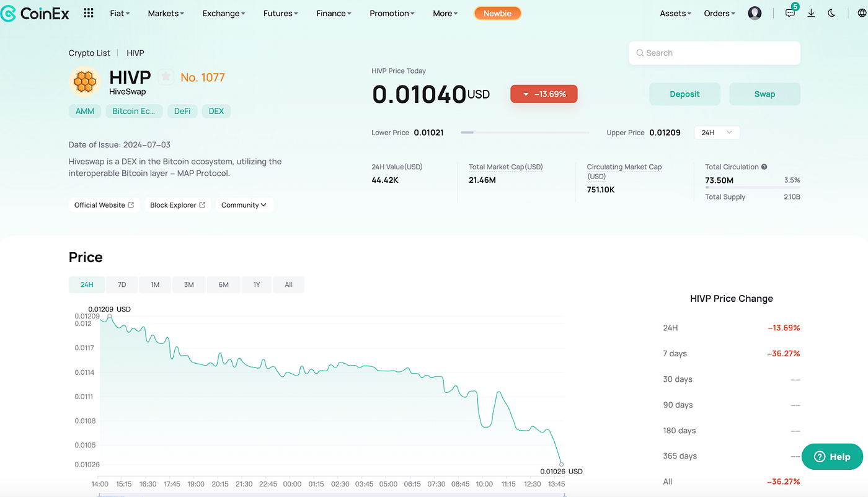Click the download app icon

point(811,13)
